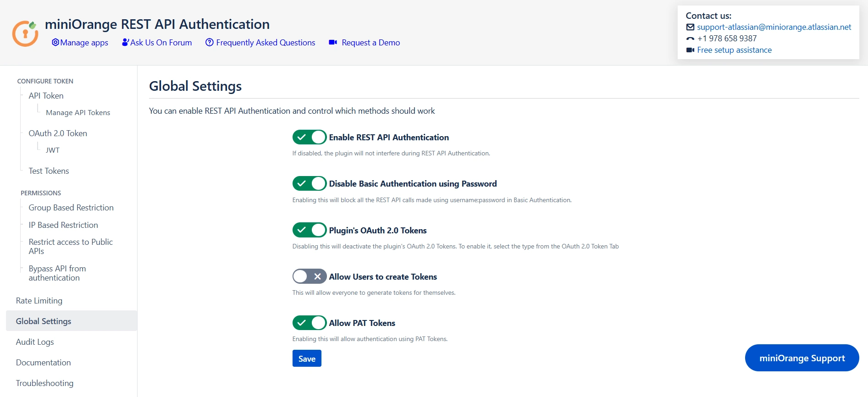Screen dimensions: 868x397
Task: Click the miniOrange REST API Authentication title
Action: (x=157, y=24)
